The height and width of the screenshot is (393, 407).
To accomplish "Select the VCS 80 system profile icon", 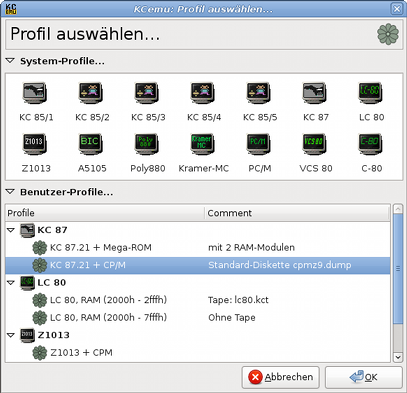I will (315, 144).
